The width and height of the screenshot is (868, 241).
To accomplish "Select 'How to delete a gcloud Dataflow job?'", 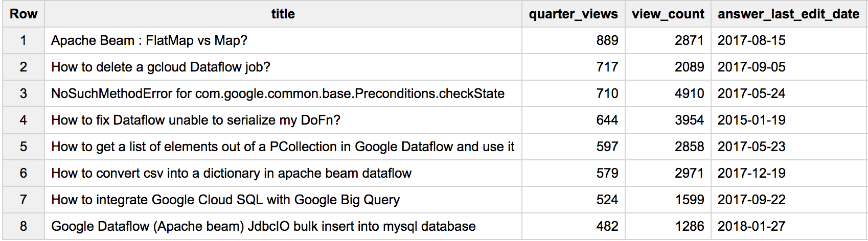I will (161, 67).
